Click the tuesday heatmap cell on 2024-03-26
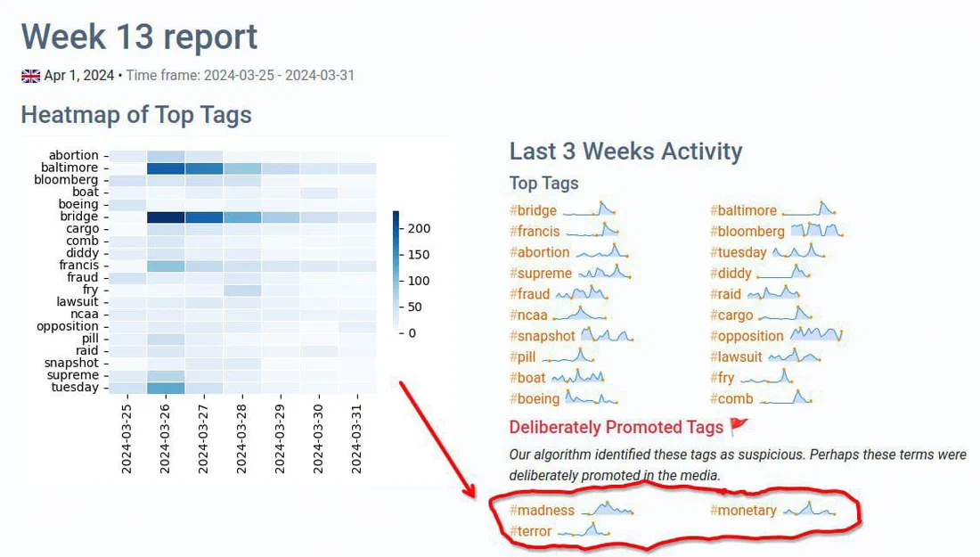This screenshot has height=557, width=980. pos(166,388)
